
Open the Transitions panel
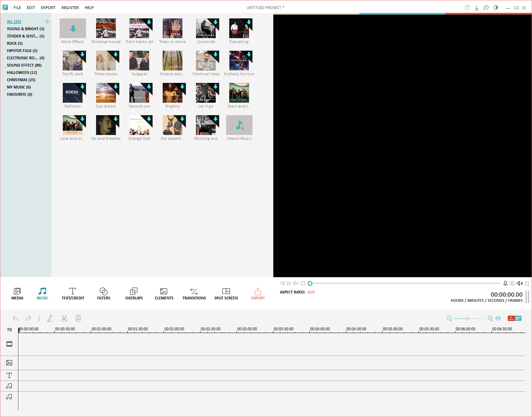194,293
